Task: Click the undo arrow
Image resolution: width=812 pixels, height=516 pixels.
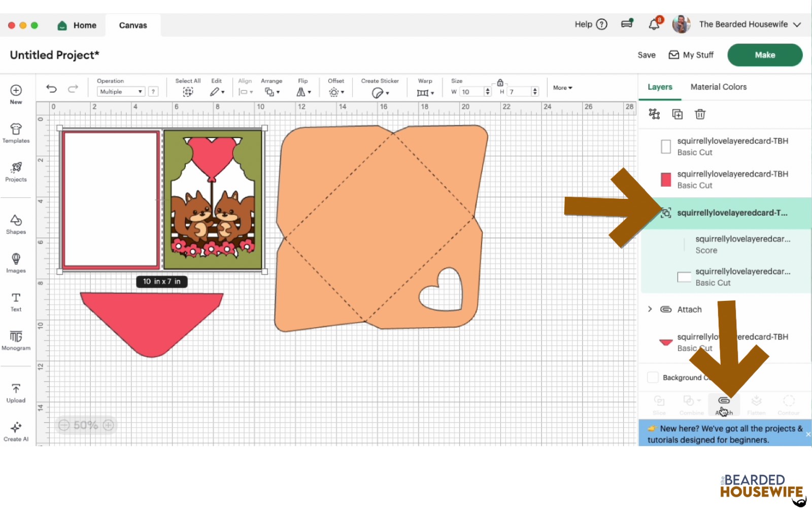Action: click(51, 89)
